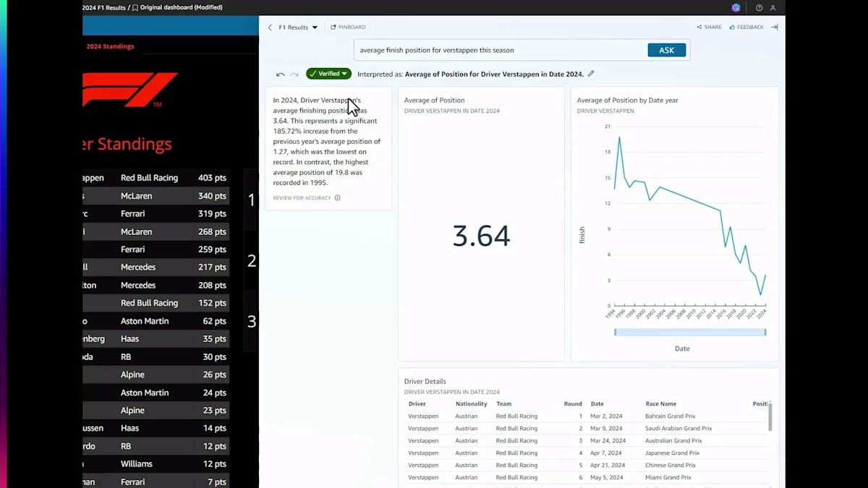Viewport: 868px width, 488px height.
Task: Click the Round column header
Action: pos(573,404)
